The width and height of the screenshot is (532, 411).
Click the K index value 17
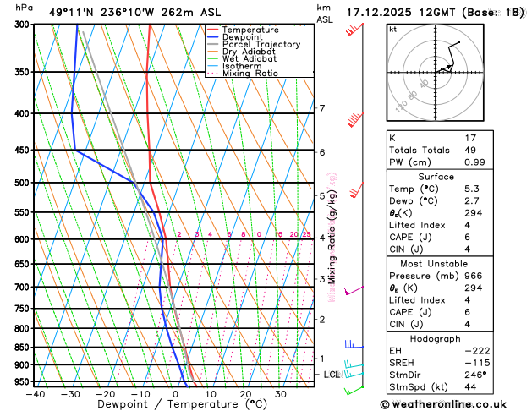point(470,138)
